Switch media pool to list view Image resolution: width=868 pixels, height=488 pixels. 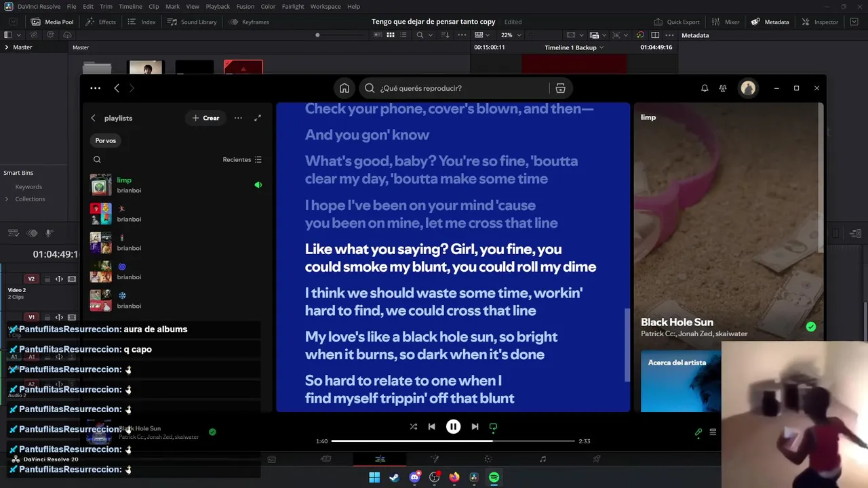(x=403, y=35)
